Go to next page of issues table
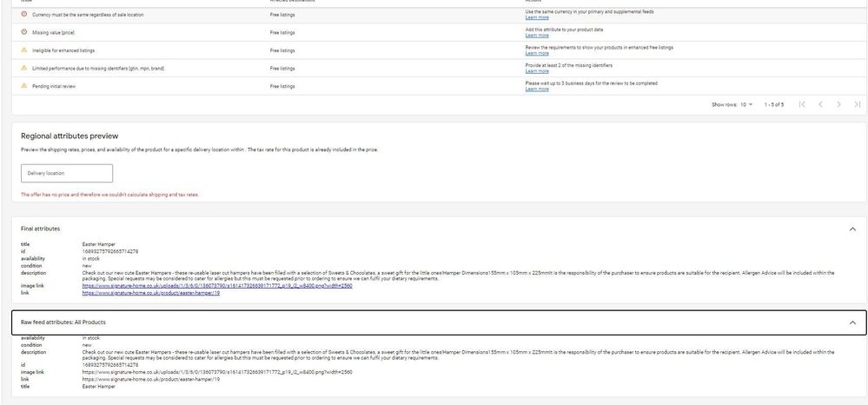Image resolution: width=868 pixels, height=405 pixels. [838, 104]
